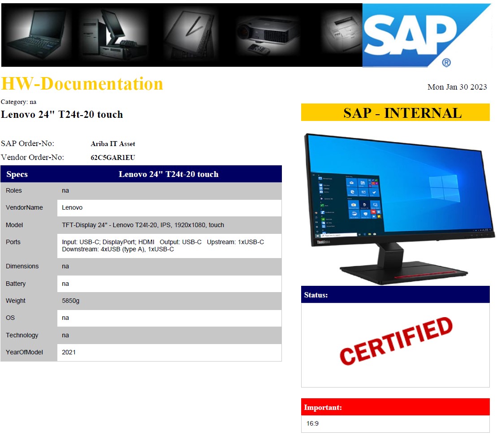Click the Dimensions row label
This screenshot has width=497, height=448.
22,267
